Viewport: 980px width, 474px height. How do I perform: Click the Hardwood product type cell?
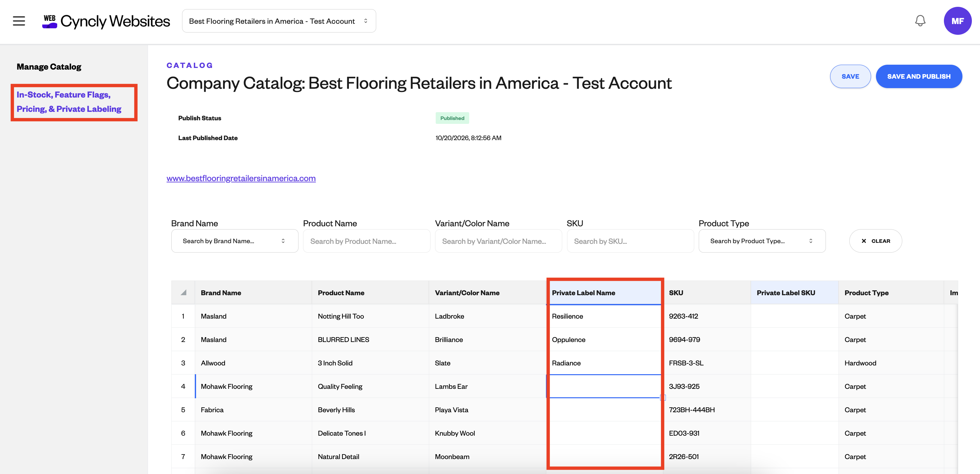point(891,363)
